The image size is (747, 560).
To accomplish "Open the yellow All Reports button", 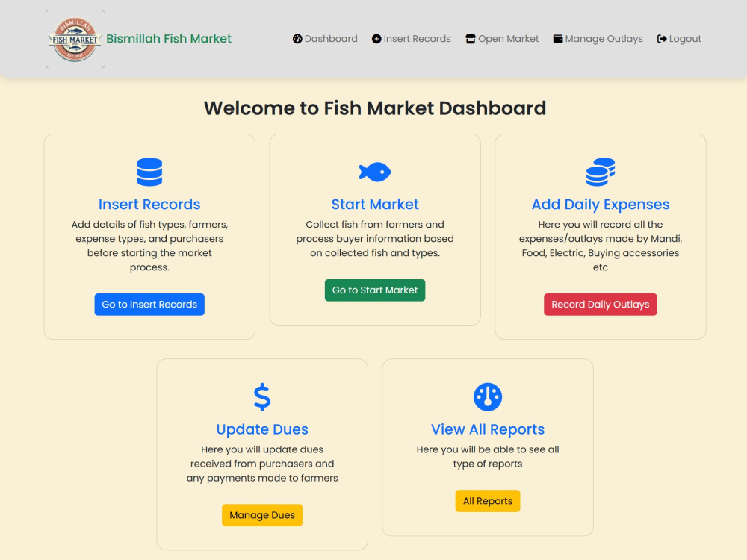I will (x=488, y=501).
